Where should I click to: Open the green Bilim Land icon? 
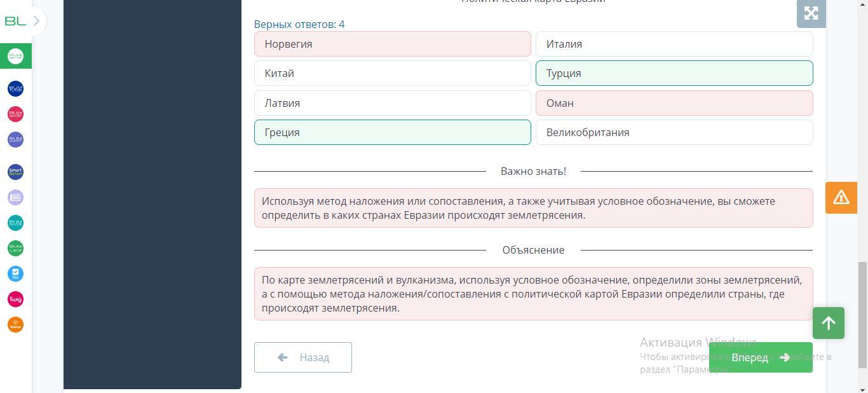pyautogui.click(x=15, y=248)
